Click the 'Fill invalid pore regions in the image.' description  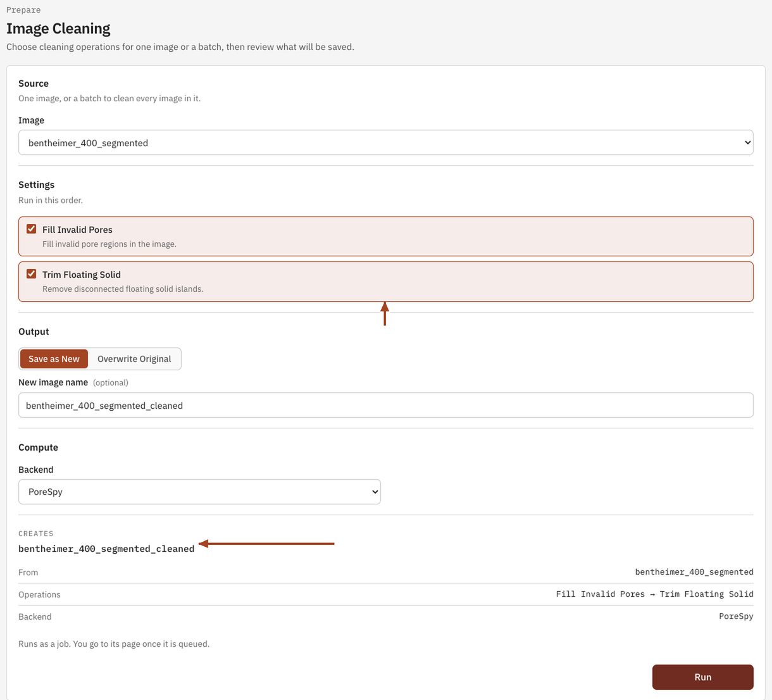pyautogui.click(x=109, y=244)
